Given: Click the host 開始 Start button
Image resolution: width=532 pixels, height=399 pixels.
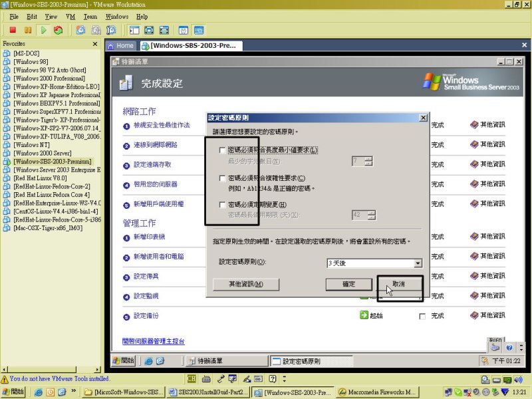Looking at the screenshot, I should coord(13,392).
